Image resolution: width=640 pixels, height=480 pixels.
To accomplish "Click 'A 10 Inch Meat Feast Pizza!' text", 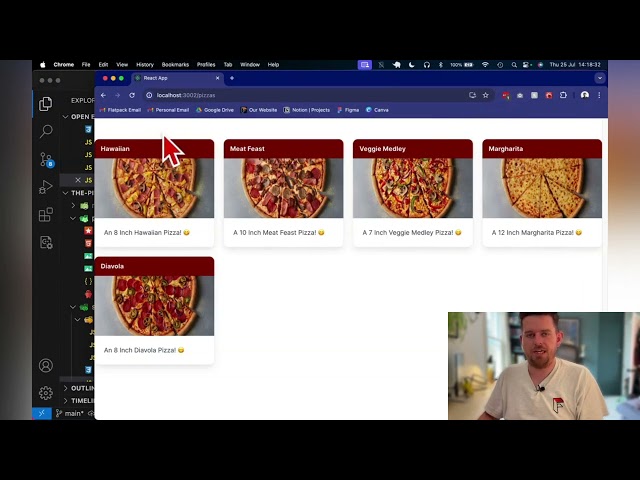I will (274, 232).
